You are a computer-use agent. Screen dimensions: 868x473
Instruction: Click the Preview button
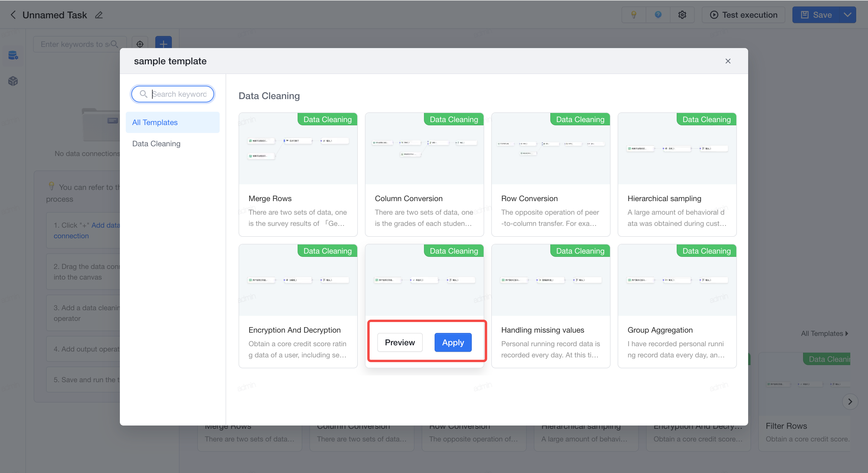[400, 342]
